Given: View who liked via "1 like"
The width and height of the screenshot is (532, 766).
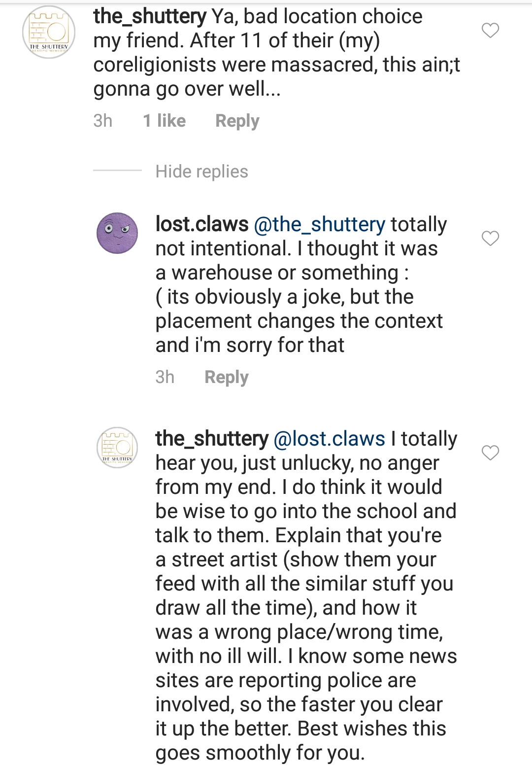Looking at the screenshot, I should 164,121.
